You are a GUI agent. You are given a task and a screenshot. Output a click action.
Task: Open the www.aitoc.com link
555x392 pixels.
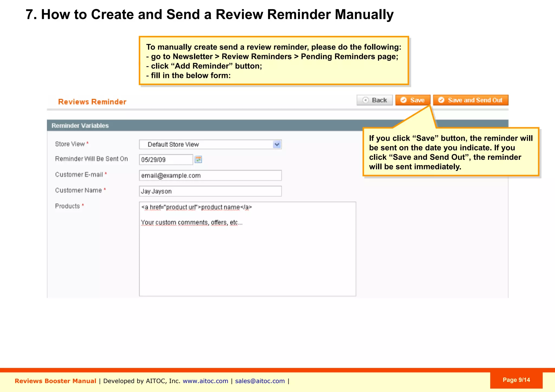[x=205, y=381]
